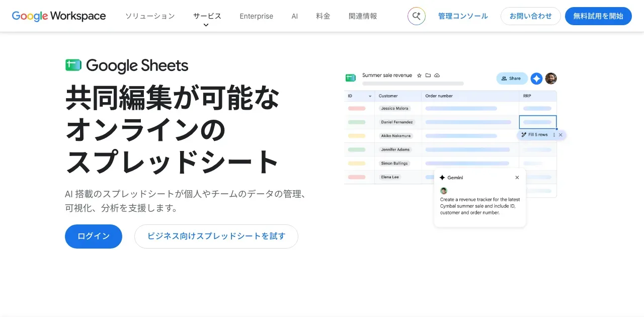Click the Jessica Malora customer chip
The height and width of the screenshot is (317, 644).
click(x=395, y=108)
